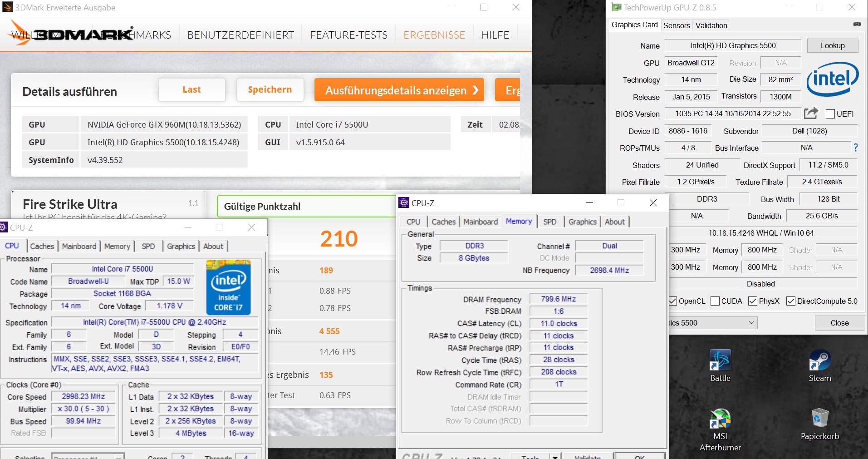The image size is (868, 459).
Task: Select Caches tab in left CPU-Z window
Action: pos(42,246)
